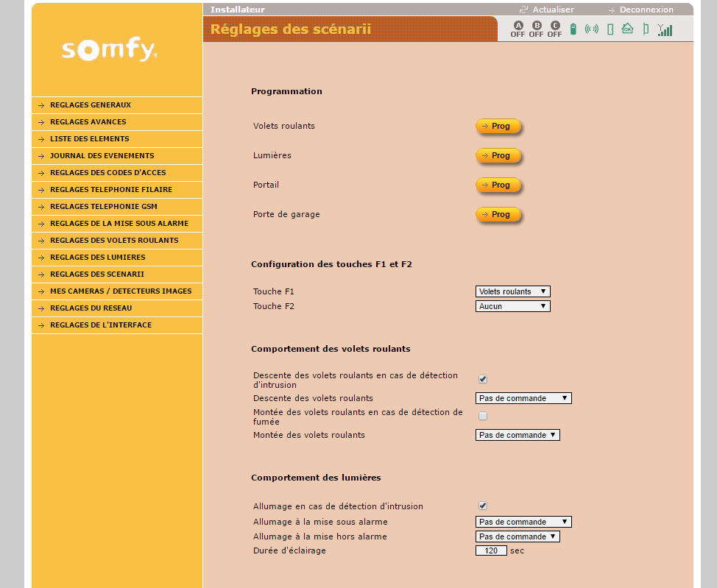Screen dimensions: 717x588
Task: Open REGLAGES DES CODES D'ACCES
Action: point(117,173)
